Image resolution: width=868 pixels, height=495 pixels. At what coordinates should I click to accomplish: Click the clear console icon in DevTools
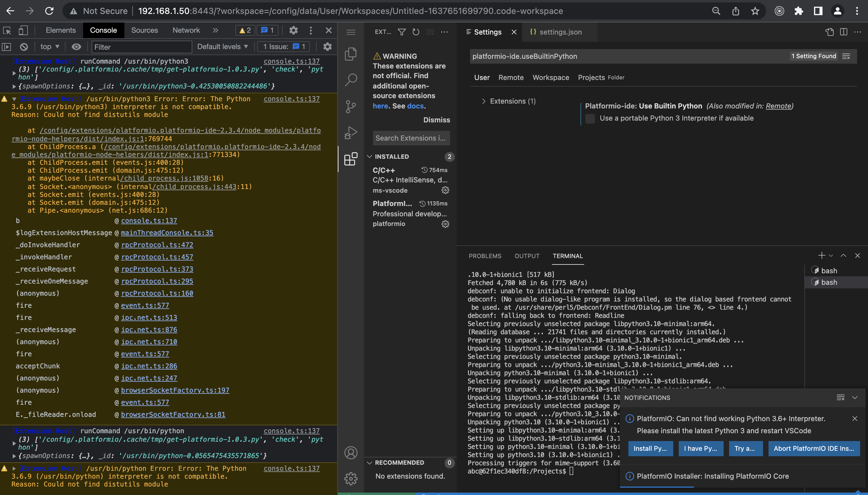tap(24, 47)
